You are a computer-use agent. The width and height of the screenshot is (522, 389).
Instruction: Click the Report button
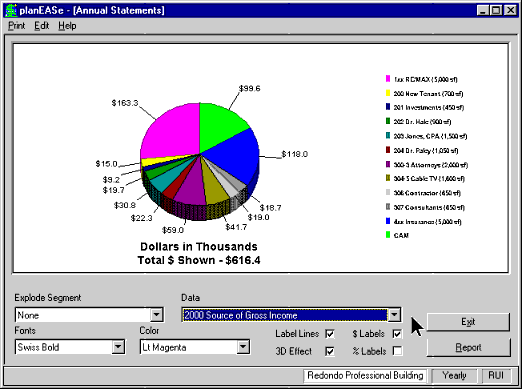pyautogui.click(x=468, y=347)
